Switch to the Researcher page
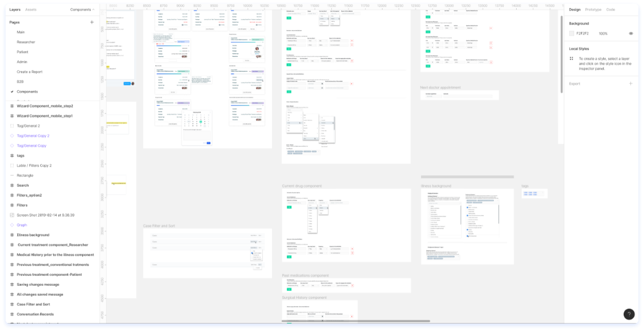644x331 pixels. (x=26, y=42)
